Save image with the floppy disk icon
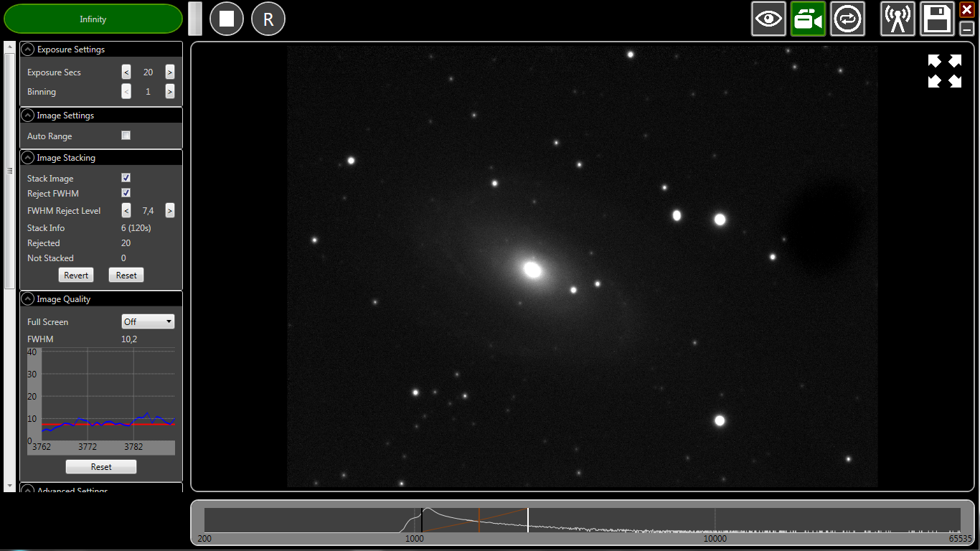 pos(937,19)
